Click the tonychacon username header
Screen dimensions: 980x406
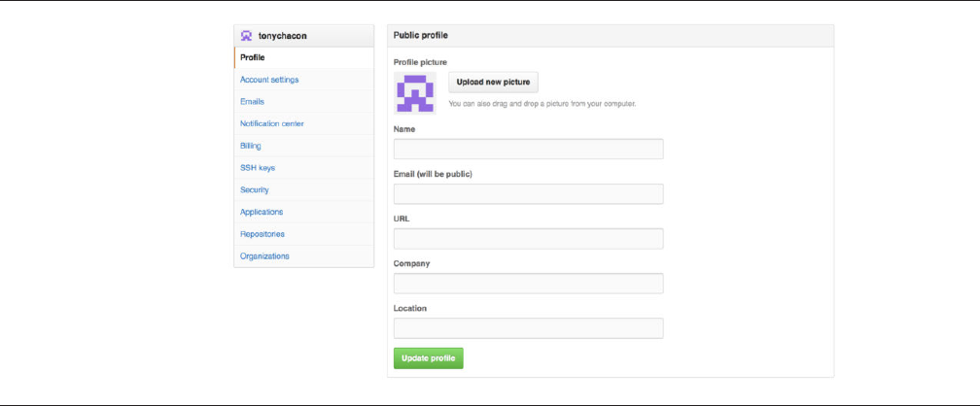[x=281, y=36]
